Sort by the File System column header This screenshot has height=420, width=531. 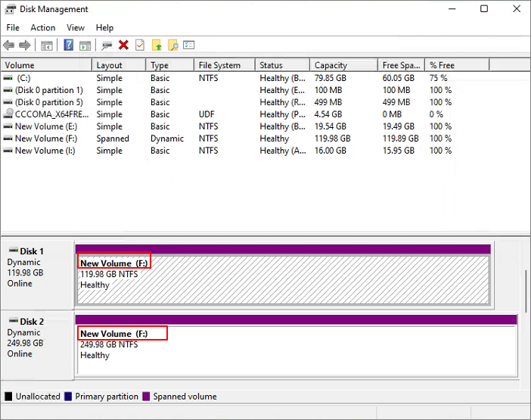pos(219,66)
